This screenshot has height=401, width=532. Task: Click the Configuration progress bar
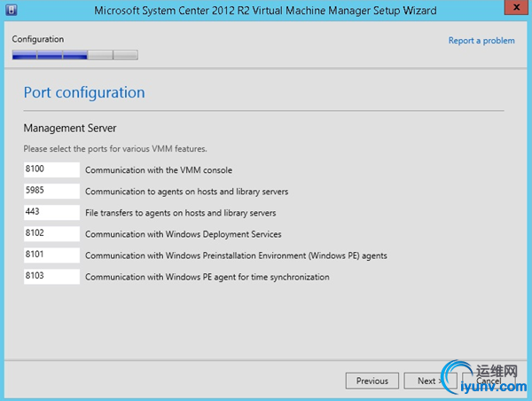[x=75, y=55]
